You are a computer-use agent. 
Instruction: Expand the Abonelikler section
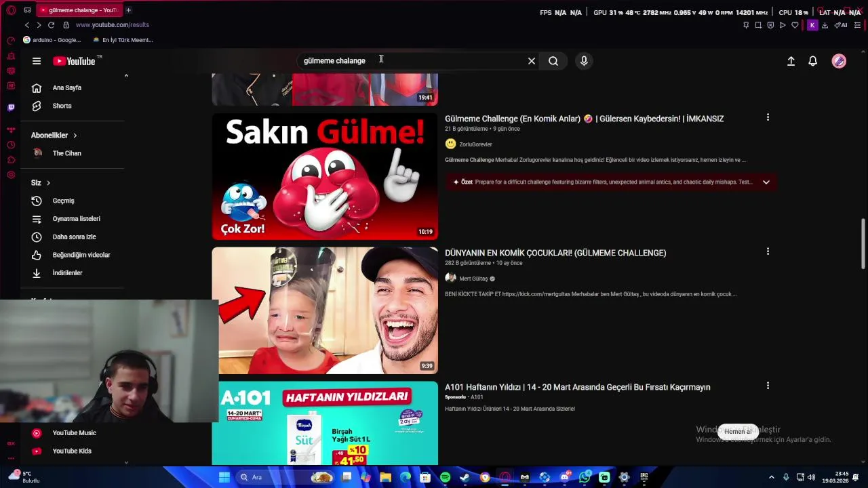click(x=54, y=136)
